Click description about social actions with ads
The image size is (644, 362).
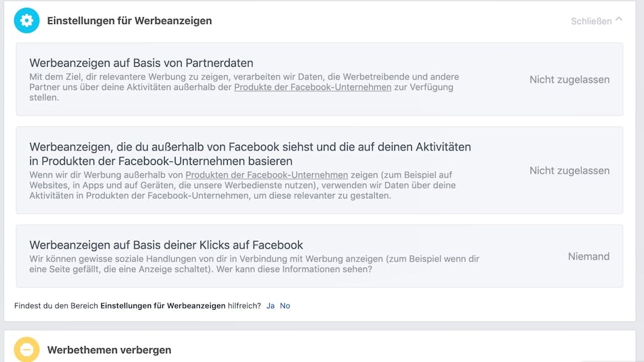pos(254,264)
